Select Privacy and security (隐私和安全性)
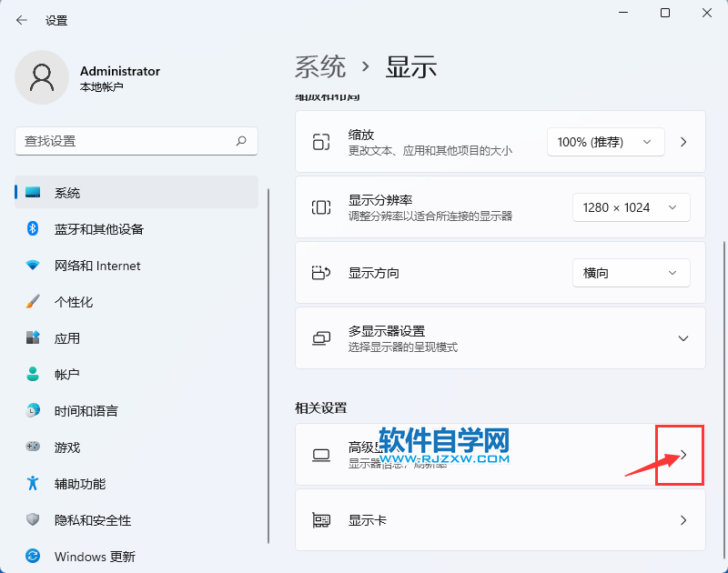Image resolution: width=728 pixels, height=573 pixels. [x=92, y=520]
